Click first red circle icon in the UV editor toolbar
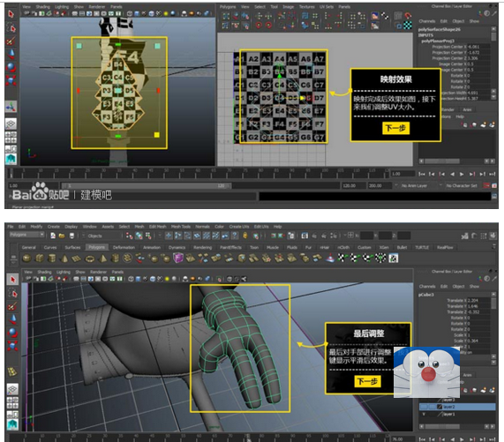Image resolution: width=504 pixels, height=442 pixels. click(x=259, y=25)
